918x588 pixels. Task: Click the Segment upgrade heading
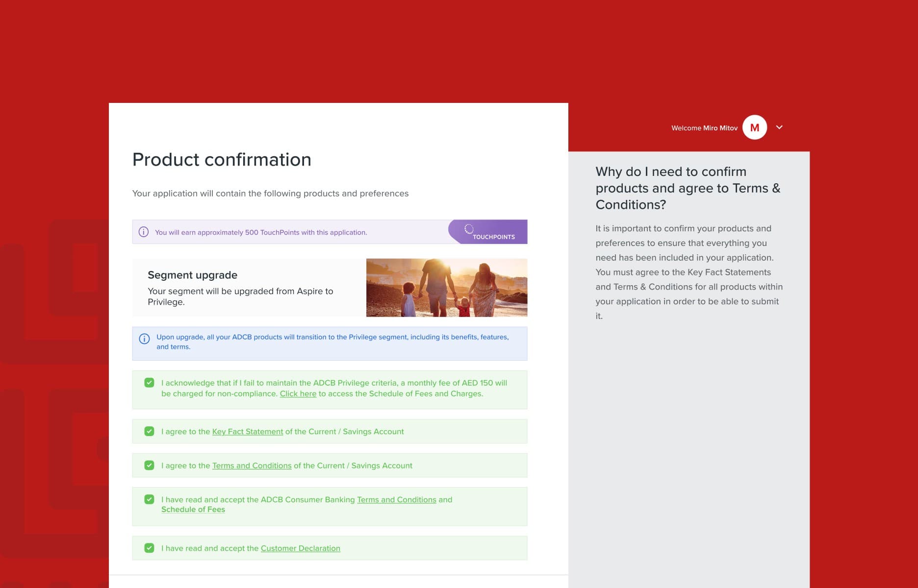coord(193,275)
